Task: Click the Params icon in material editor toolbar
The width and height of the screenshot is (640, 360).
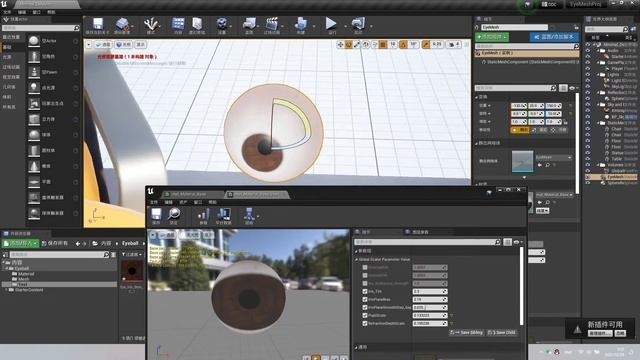Action: pos(203,215)
